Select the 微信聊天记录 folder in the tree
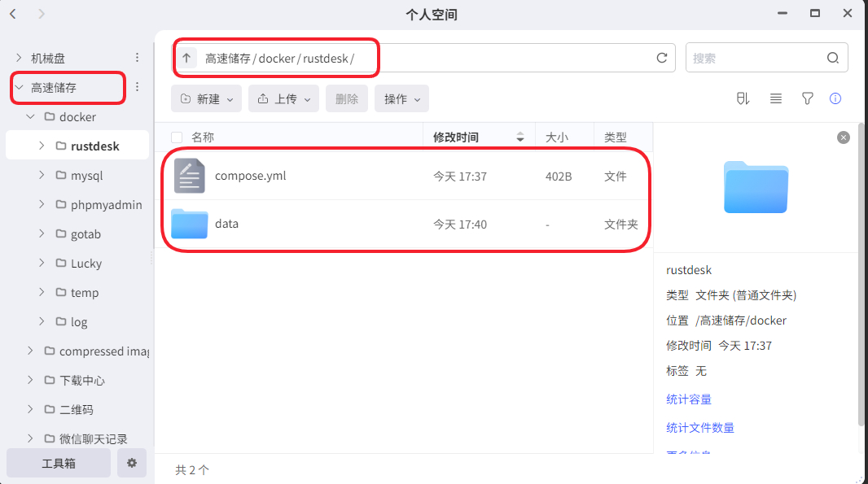Screen dimensions: 868x484 tap(93, 439)
